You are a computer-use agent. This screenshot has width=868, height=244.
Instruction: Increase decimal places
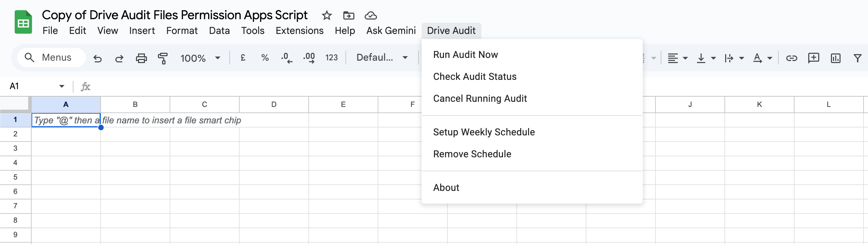[309, 58]
